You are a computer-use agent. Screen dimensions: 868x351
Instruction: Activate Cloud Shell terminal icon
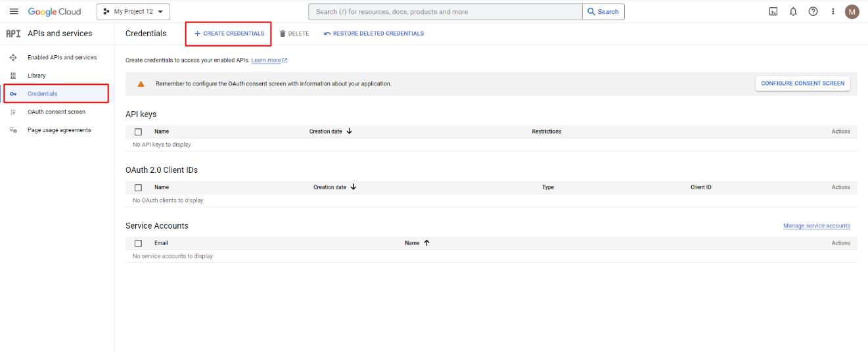coord(773,11)
